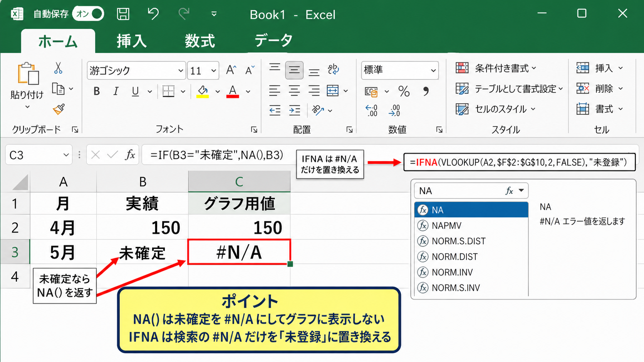Click the Comma Style icon
The image size is (644, 362).
pos(426,92)
